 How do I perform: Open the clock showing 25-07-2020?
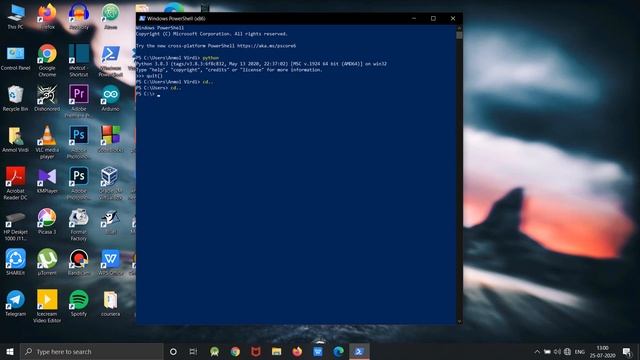(x=603, y=351)
